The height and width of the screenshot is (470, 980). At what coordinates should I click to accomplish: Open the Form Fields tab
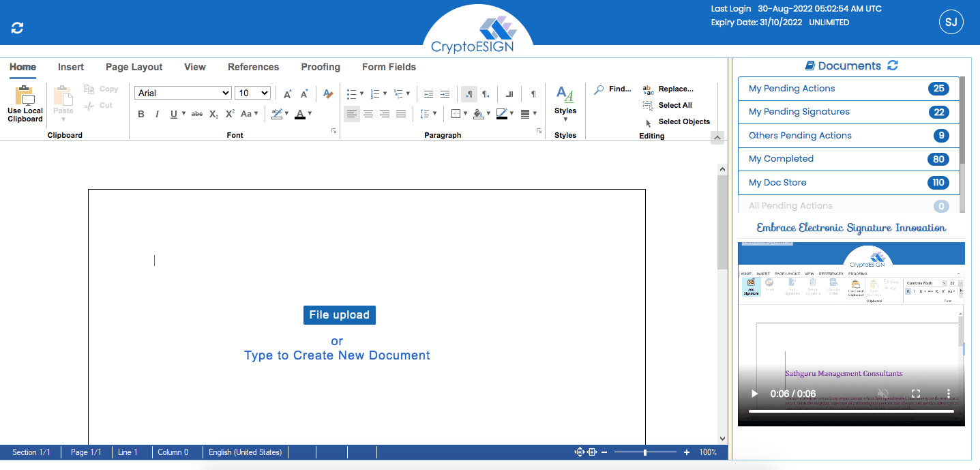click(x=389, y=67)
